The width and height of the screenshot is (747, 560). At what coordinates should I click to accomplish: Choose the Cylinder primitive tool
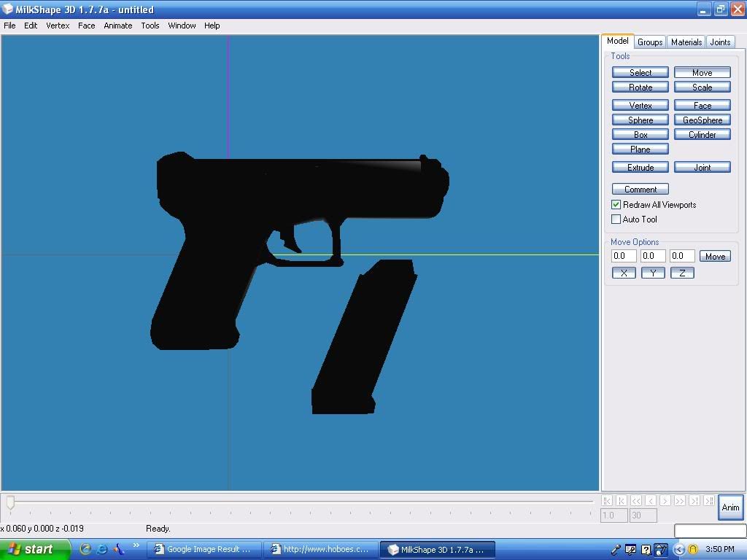pyautogui.click(x=703, y=135)
